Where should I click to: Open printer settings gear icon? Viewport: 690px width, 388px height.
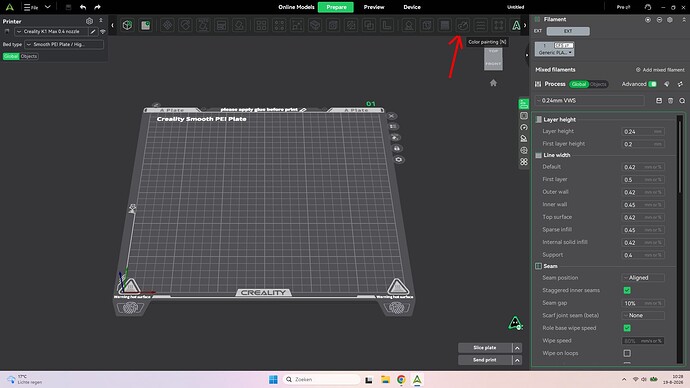click(89, 21)
